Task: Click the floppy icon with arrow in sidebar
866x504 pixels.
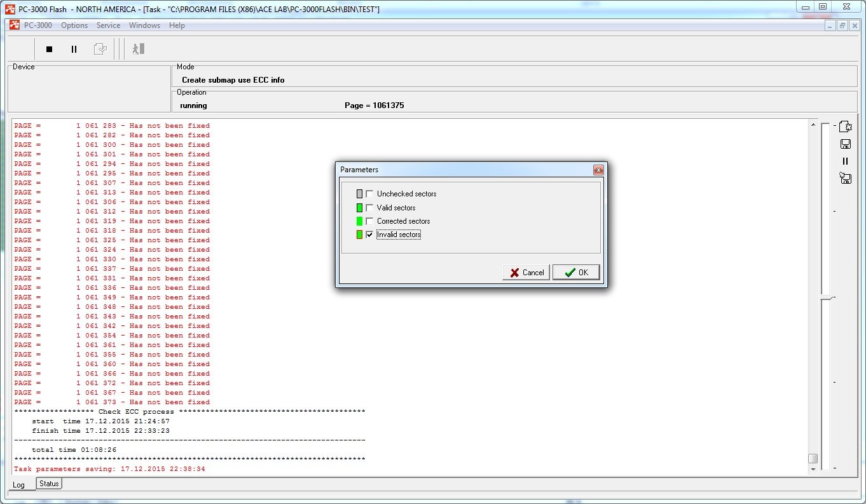Action: (846, 178)
